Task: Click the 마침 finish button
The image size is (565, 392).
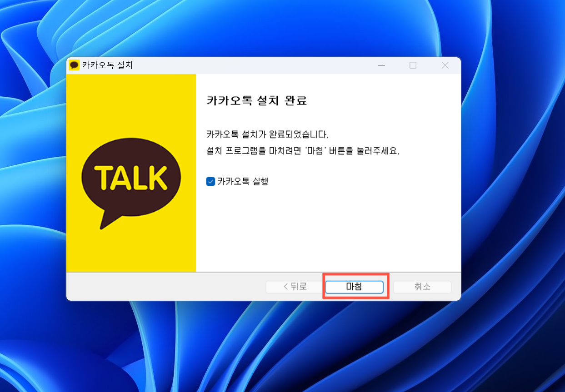Action: tap(354, 287)
